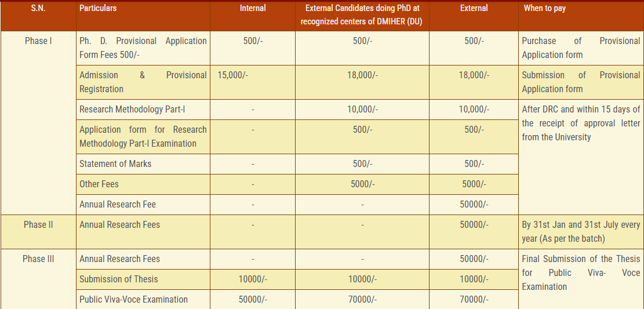The height and width of the screenshot is (309, 644).
Task: Click the Admission & Provisional Registration cell
Action: (x=143, y=82)
